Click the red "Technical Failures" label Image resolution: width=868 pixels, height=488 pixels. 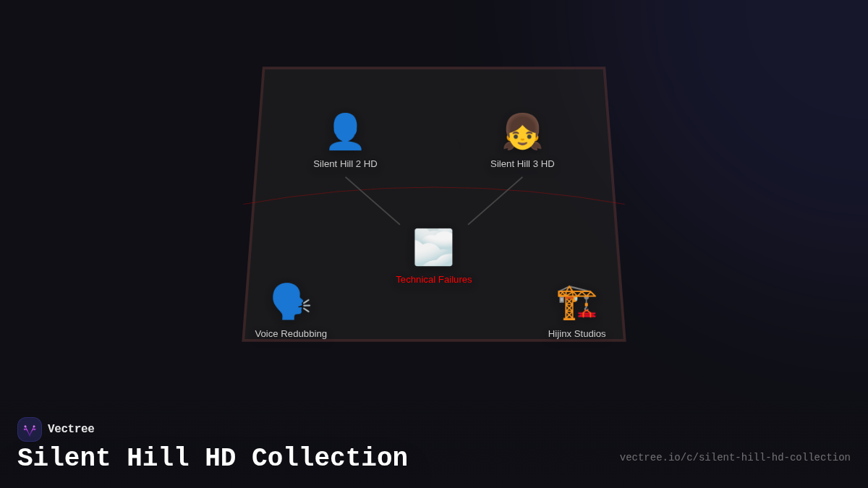click(x=433, y=279)
